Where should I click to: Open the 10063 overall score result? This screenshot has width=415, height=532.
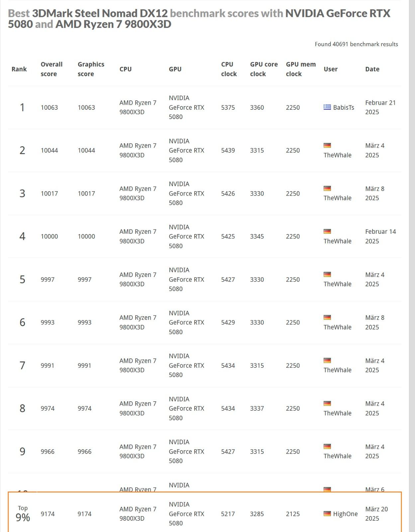49,107
